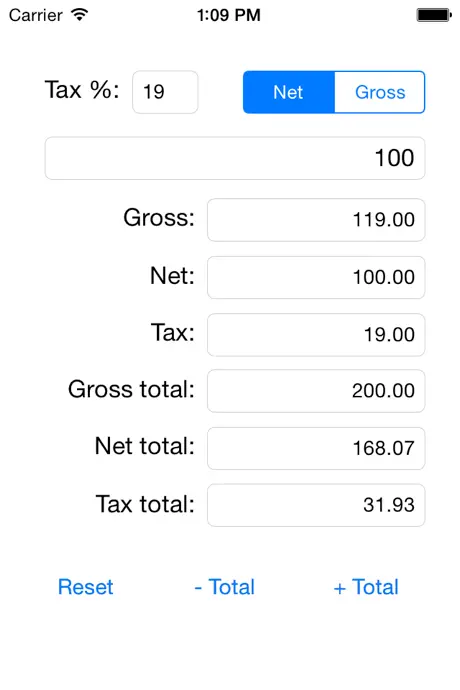This screenshot has width=460, height=690.
Task: Tap the Net result field 100.00
Action: click(x=316, y=277)
